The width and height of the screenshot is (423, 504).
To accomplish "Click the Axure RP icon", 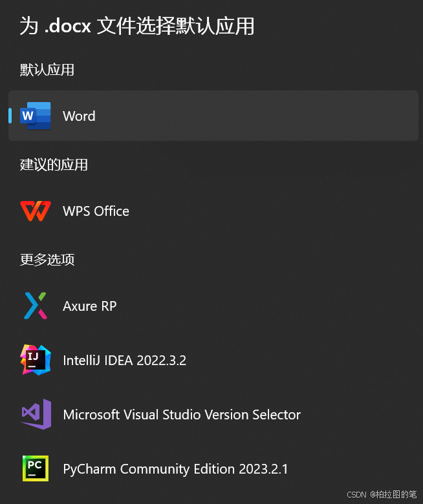I will click(36, 306).
